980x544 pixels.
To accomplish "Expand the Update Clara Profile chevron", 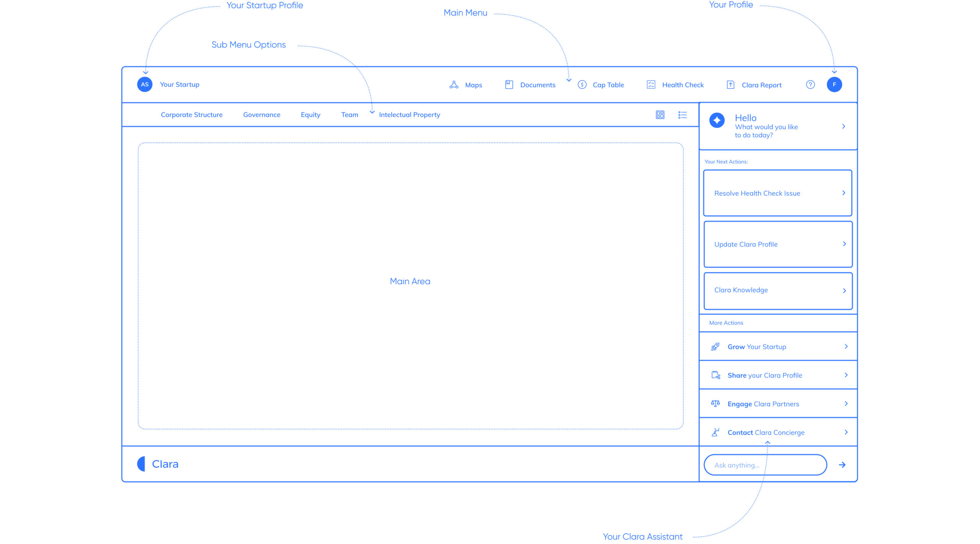I will point(844,244).
